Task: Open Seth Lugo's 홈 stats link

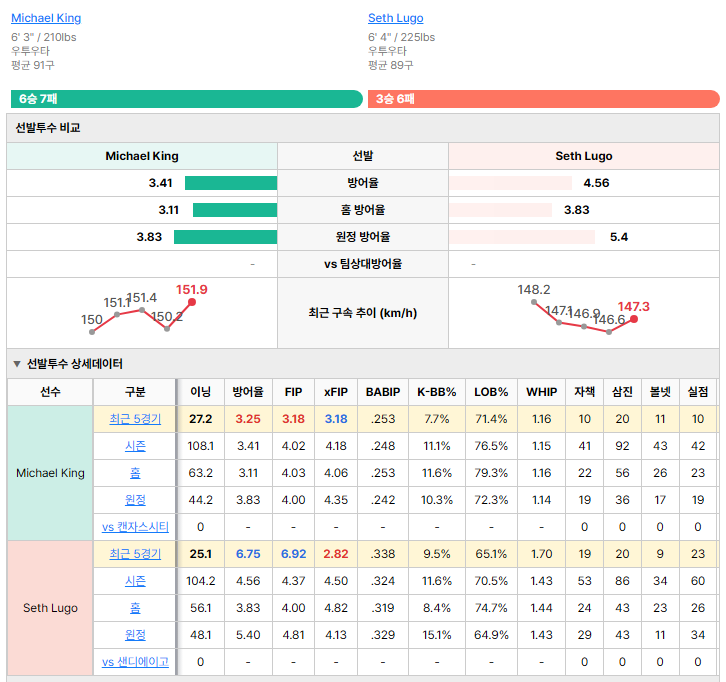Action: [135, 608]
